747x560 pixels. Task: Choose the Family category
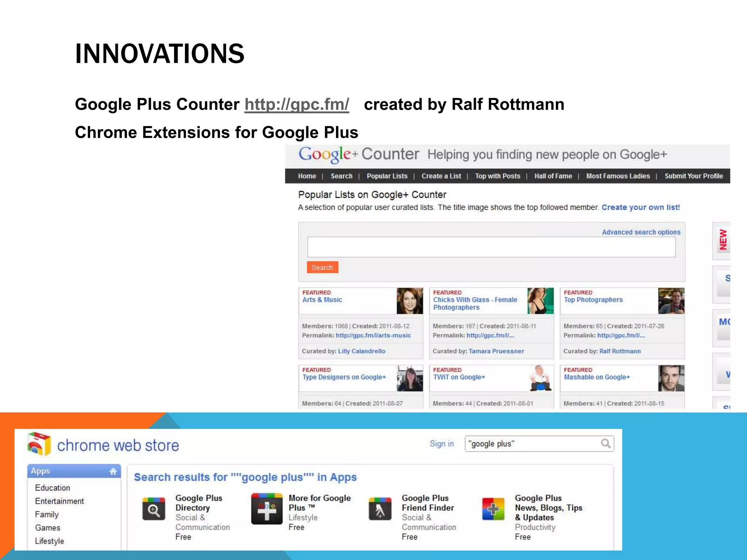47,514
